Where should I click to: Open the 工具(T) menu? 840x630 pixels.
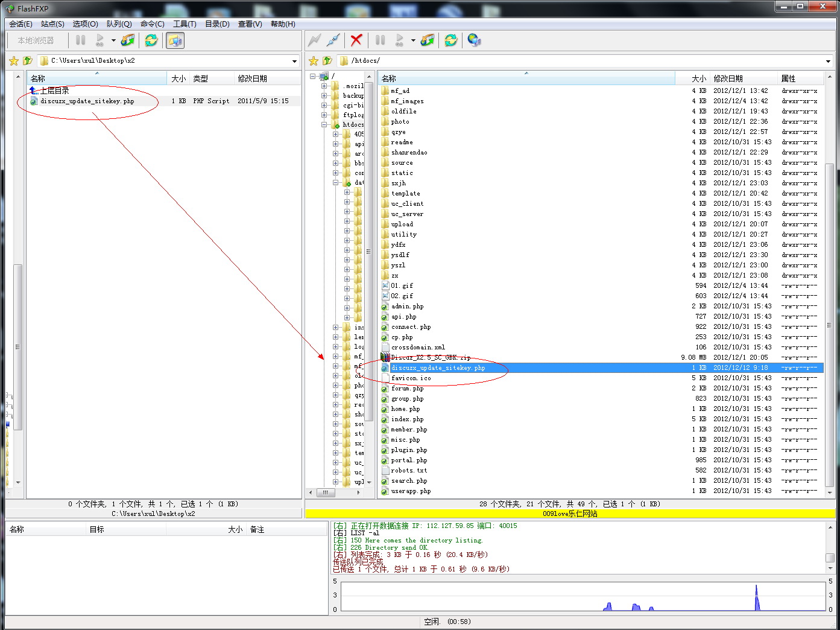point(185,24)
